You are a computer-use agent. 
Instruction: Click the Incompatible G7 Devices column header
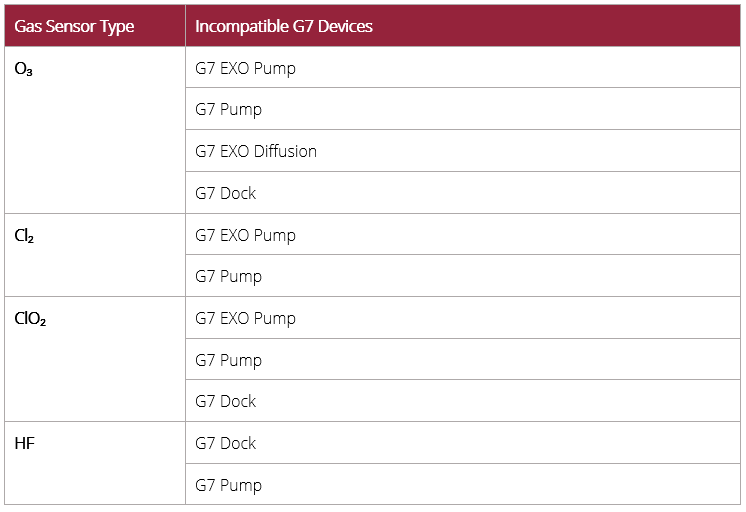(x=284, y=26)
